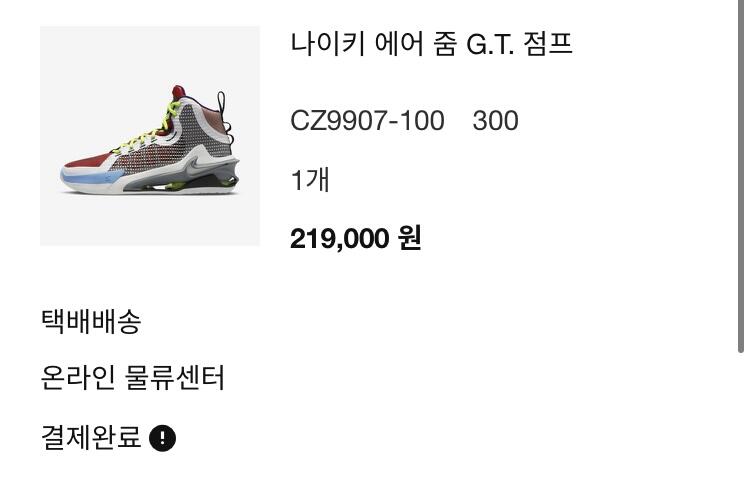
Task: Click the G.T. portion of the product name
Action: click(x=490, y=44)
